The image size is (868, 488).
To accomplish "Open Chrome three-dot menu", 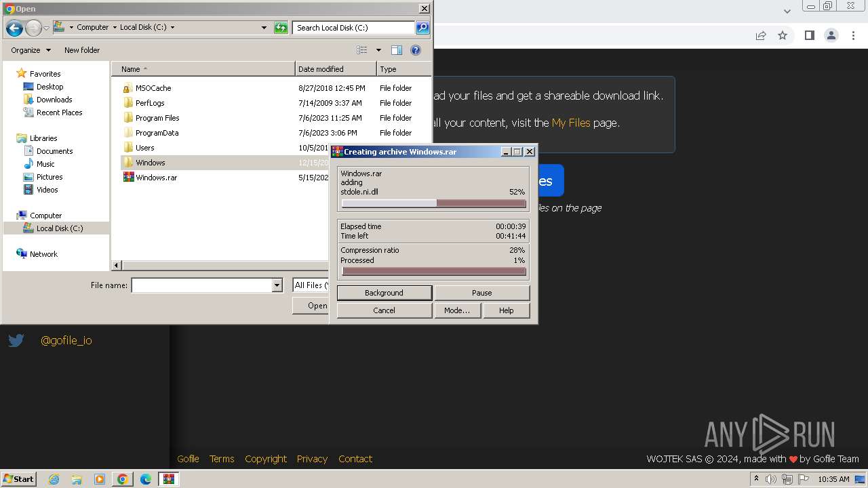I will pos(853,35).
